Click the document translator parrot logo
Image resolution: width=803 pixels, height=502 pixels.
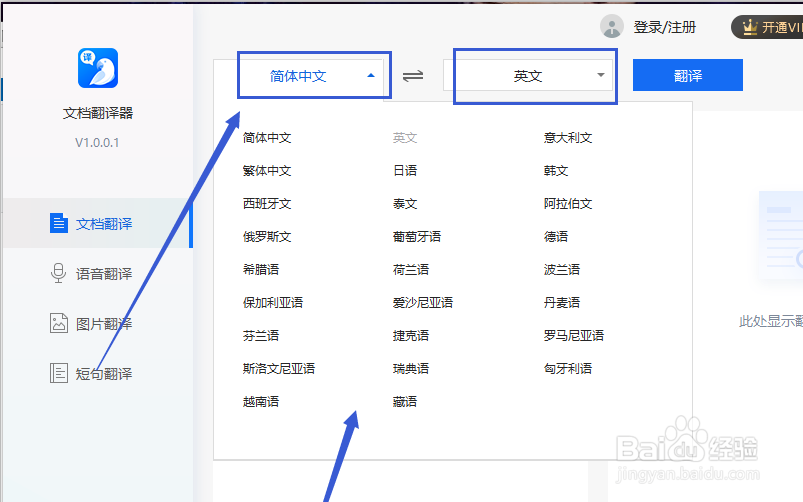click(98, 68)
